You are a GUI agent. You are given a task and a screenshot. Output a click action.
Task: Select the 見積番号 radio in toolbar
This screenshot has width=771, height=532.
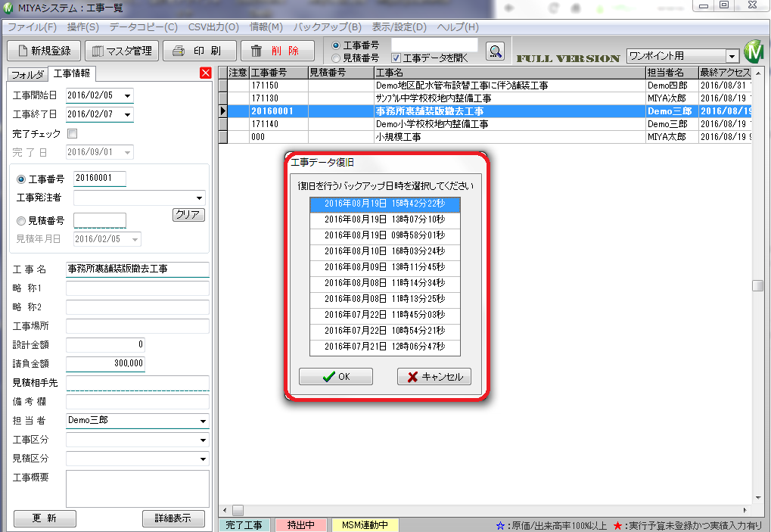pyautogui.click(x=336, y=58)
